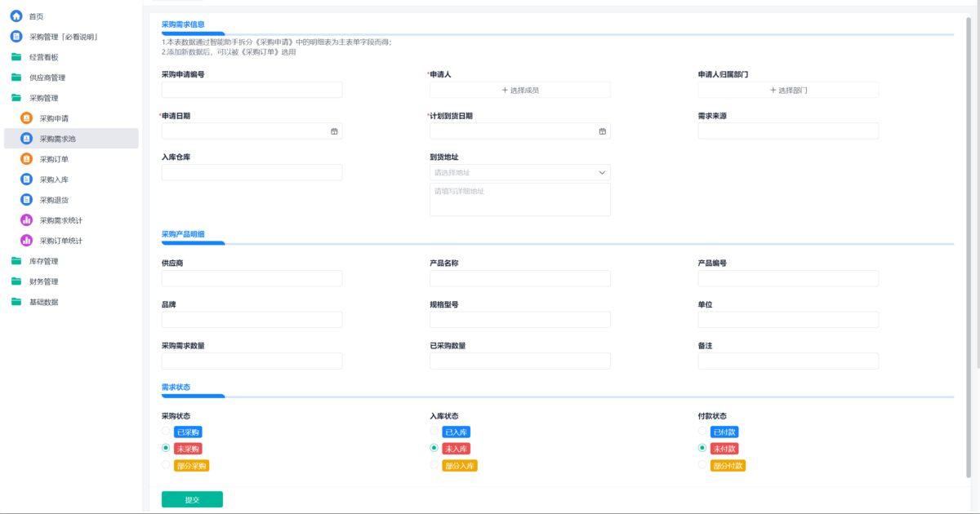Go to 采购订单 in sidebar
Viewport: 980px width, 514px height.
click(x=54, y=159)
